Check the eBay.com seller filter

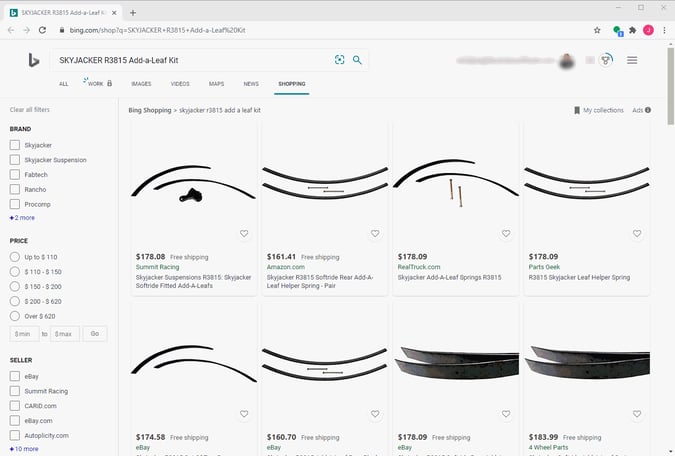15,421
